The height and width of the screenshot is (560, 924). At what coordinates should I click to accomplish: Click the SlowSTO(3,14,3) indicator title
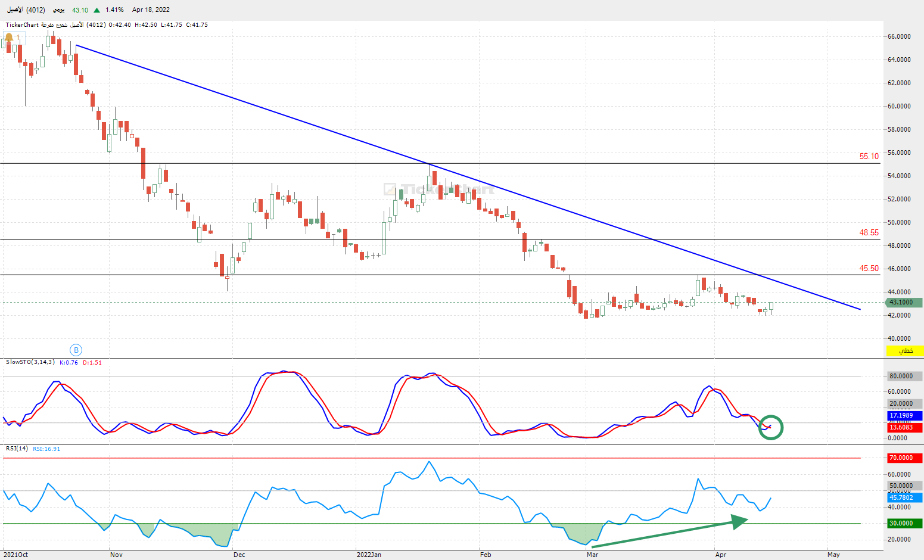30,362
